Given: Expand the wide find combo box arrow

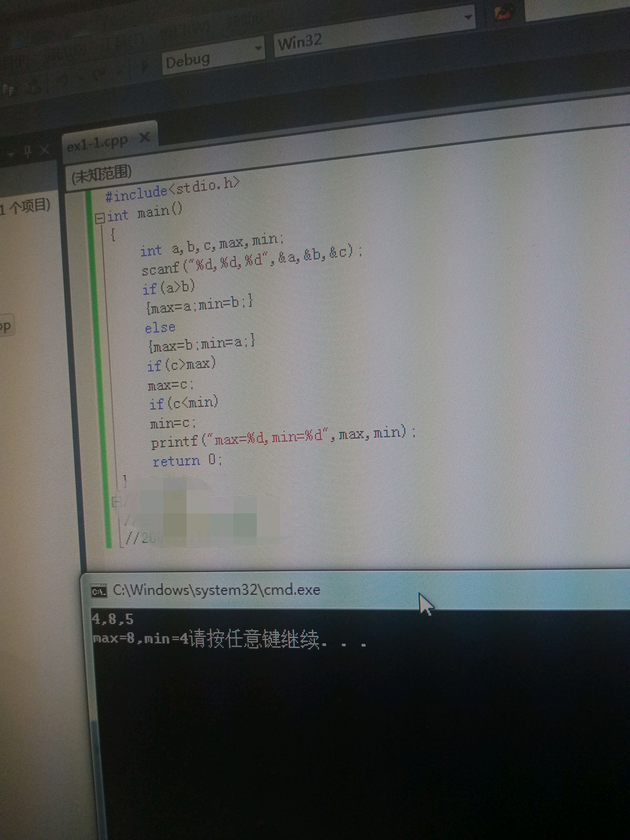Looking at the screenshot, I should coord(468,17).
